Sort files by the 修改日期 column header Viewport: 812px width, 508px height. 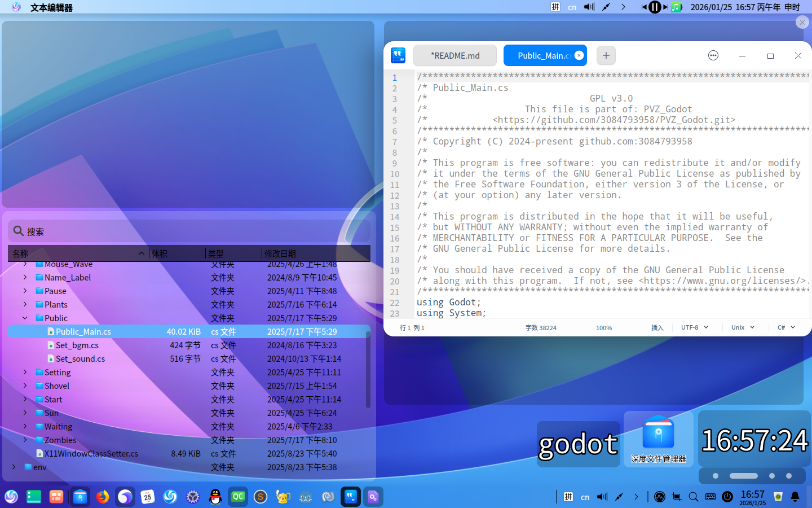280,254
